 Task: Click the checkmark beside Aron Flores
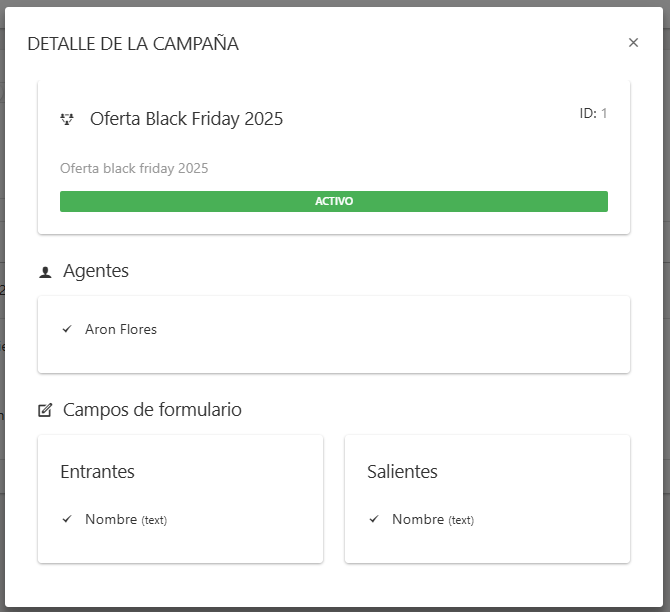coord(67,329)
